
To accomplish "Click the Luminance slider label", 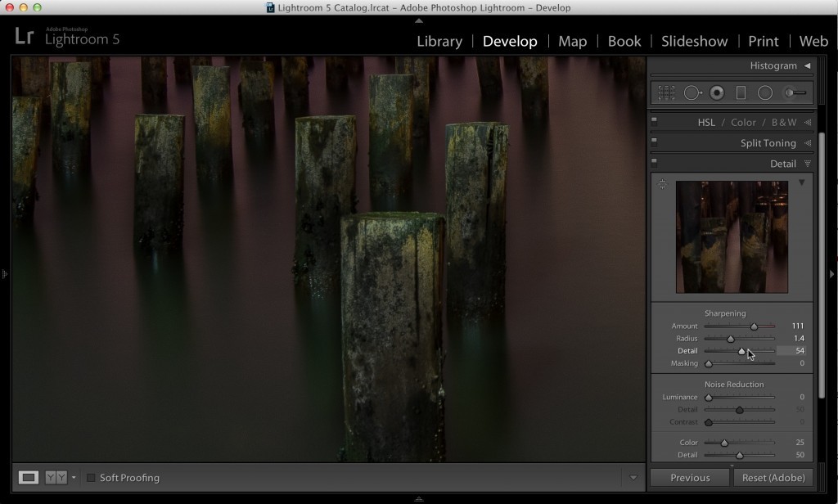I will pyautogui.click(x=680, y=397).
